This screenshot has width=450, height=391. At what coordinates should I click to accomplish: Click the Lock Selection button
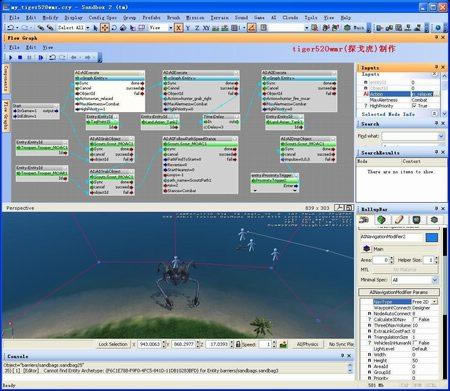pyautogui.click(x=113, y=344)
